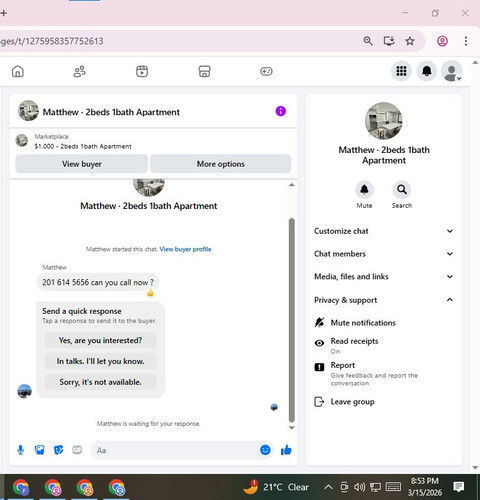Expand the Customize chat section
480x500 pixels.
tap(384, 231)
